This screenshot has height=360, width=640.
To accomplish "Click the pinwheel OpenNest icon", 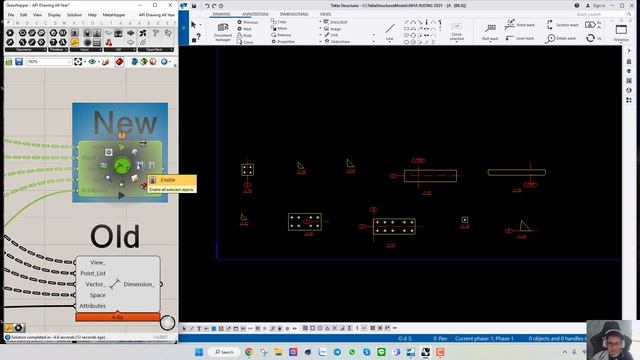I will click(x=142, y=33).
